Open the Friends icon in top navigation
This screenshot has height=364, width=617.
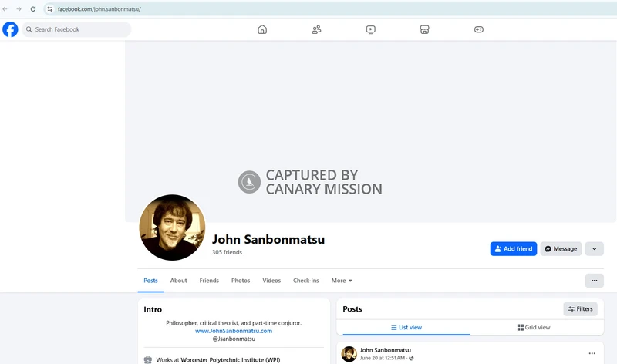coord(316,29)
